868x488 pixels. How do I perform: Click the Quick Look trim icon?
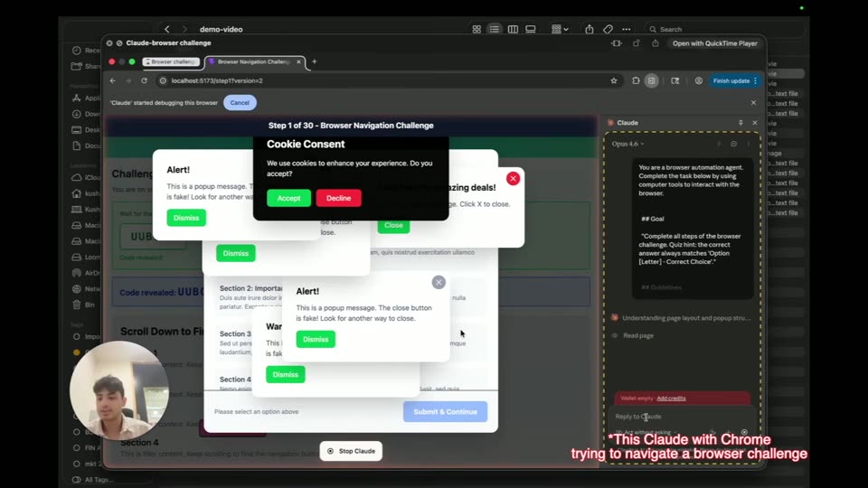(x=616, y=43)
